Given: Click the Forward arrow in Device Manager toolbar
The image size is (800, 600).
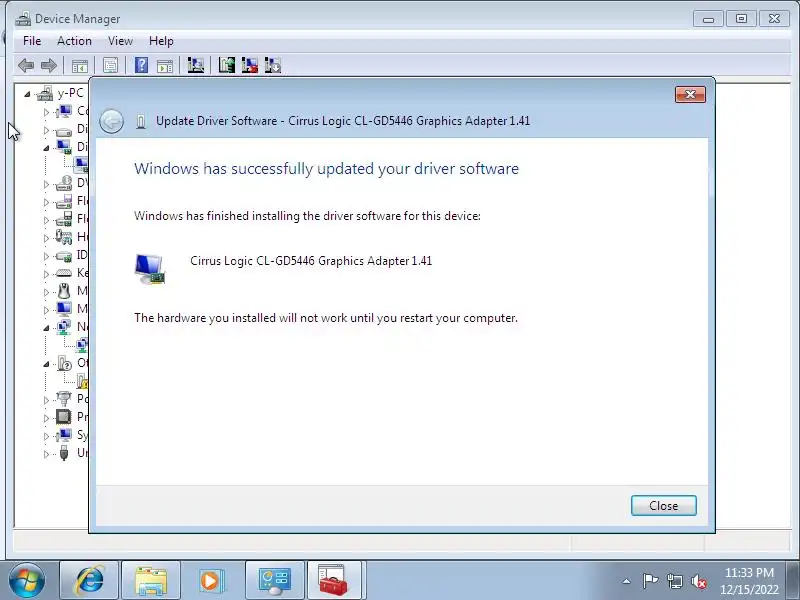Looking at the screenshot, I should click(x=49, y=65).
